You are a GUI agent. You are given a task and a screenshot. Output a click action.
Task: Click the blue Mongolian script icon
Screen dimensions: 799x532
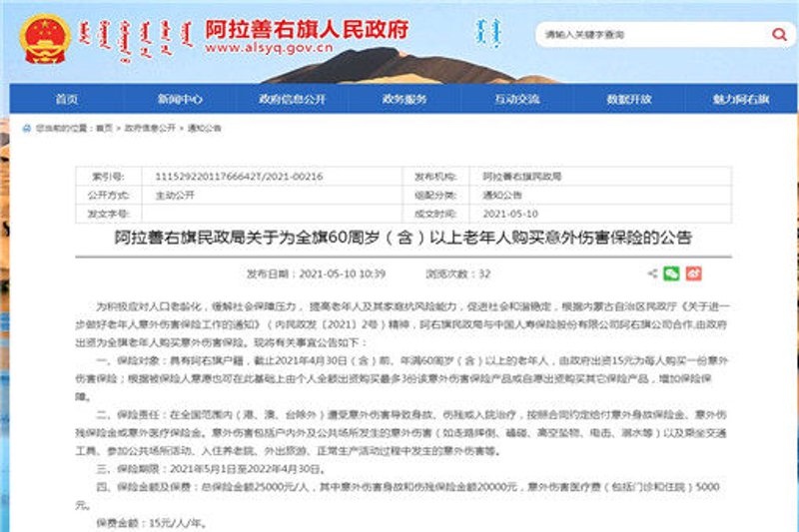click(488, 34)
